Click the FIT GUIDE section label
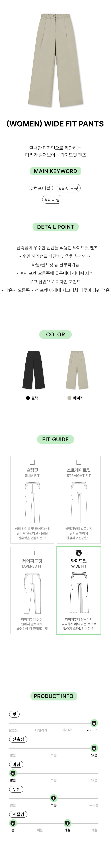The image size is (111, 868). [55, 439]
